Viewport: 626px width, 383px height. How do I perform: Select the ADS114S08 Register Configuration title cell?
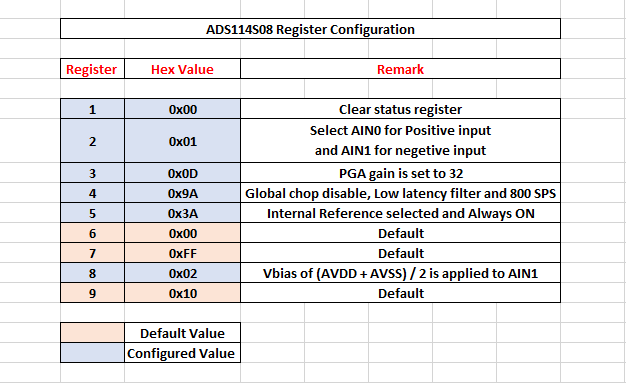310,29
